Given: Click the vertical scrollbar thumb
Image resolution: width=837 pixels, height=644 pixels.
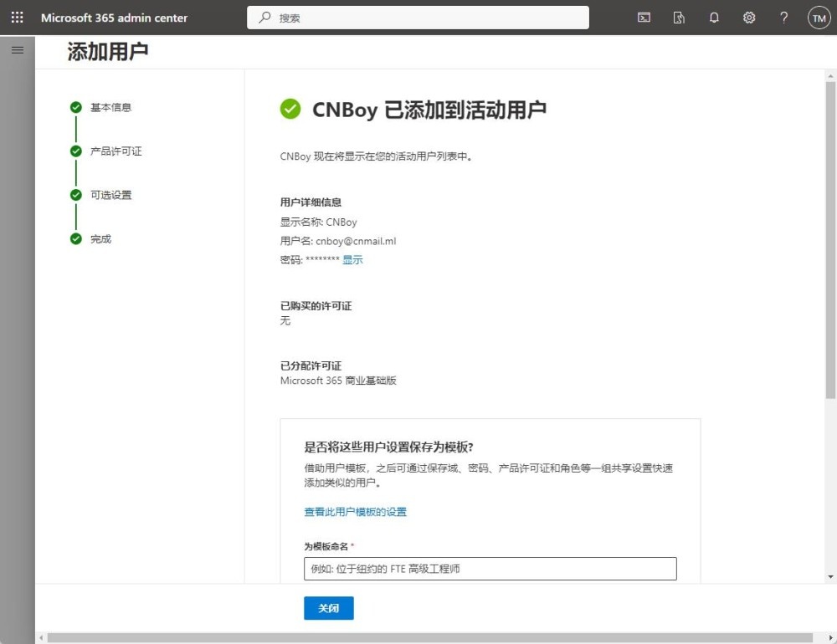Looking at the screenshot, I should pyautogui.click(x=830, y=239).
